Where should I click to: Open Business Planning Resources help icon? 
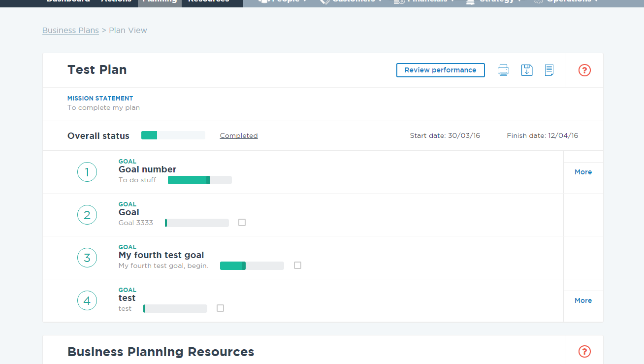point(584,351)
